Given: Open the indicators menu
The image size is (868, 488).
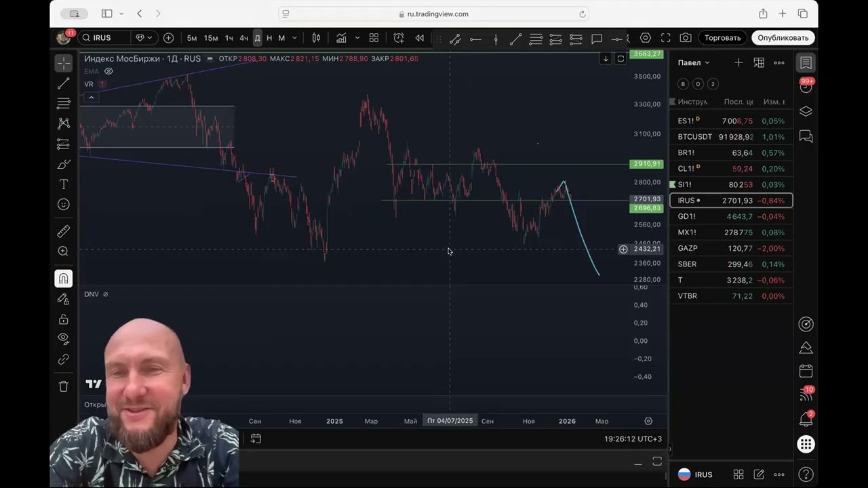Looking at the screenshot, I should pos(341,38).
